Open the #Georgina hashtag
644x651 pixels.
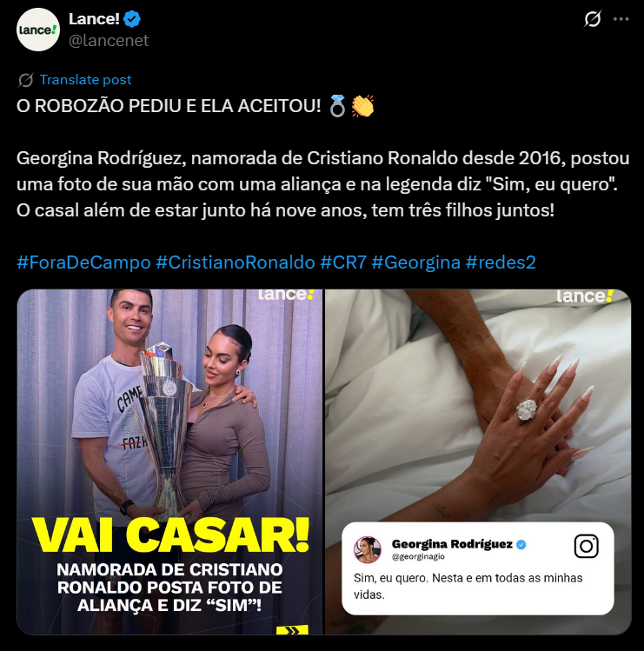(416, 262)
